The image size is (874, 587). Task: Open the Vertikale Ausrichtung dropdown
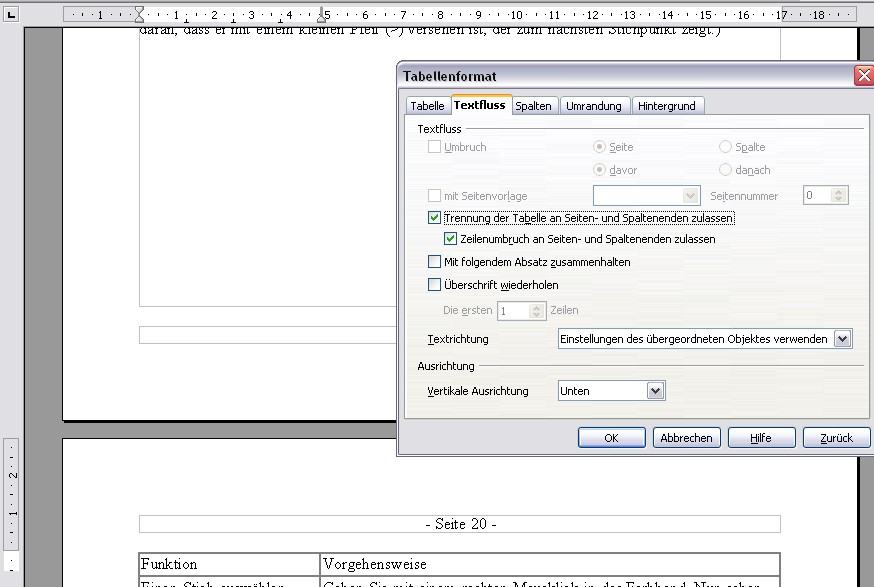[655, 391]
